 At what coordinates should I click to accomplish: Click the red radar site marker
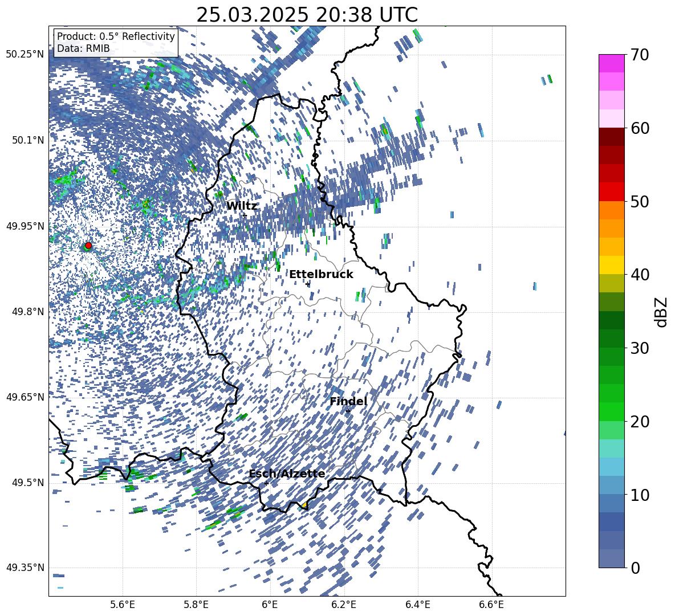tap(88, 246)
